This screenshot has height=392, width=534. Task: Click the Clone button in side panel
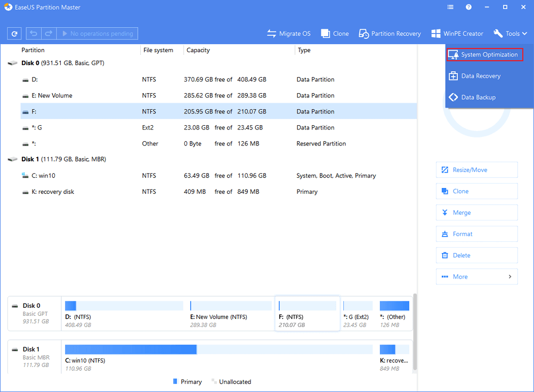(477, 191)
